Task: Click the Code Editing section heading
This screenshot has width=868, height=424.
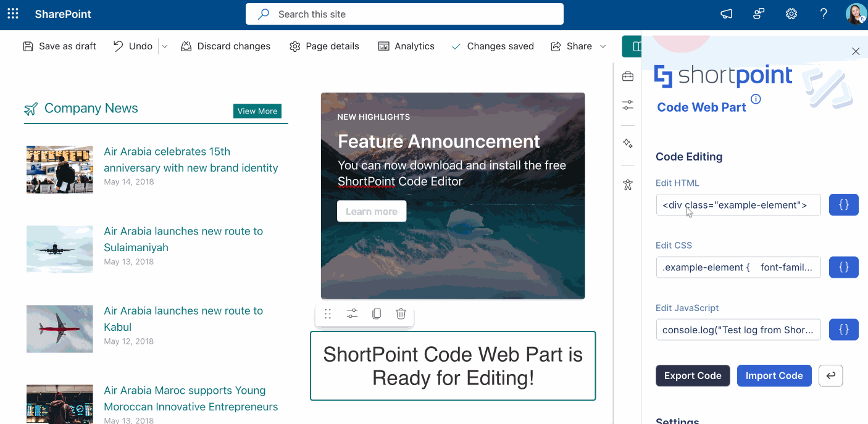Action: 689,157
